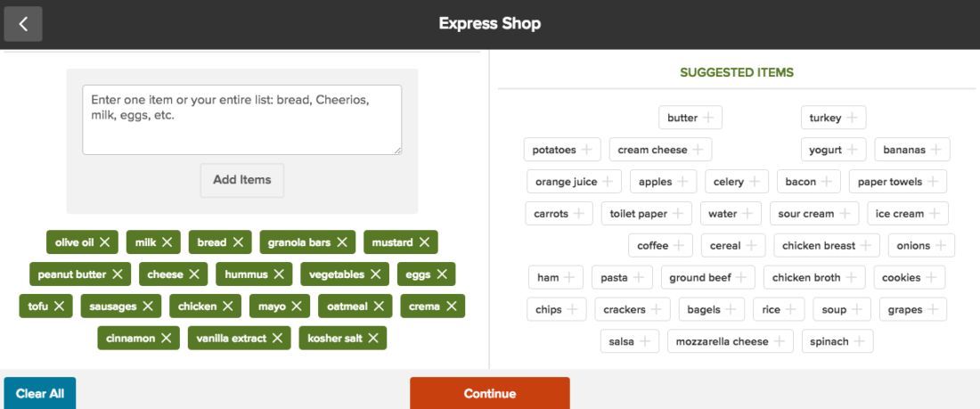This screenshot has width=980, height=409.
Task: Click the Add Items button
Action: click(241, 180)
